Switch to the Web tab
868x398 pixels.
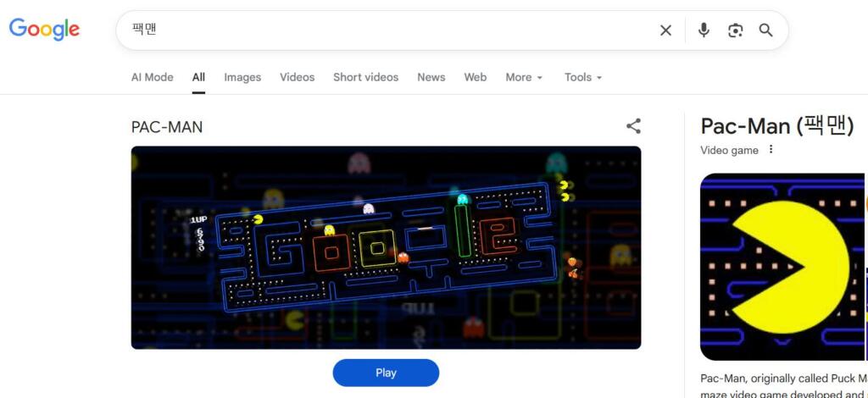click(475, 77)
